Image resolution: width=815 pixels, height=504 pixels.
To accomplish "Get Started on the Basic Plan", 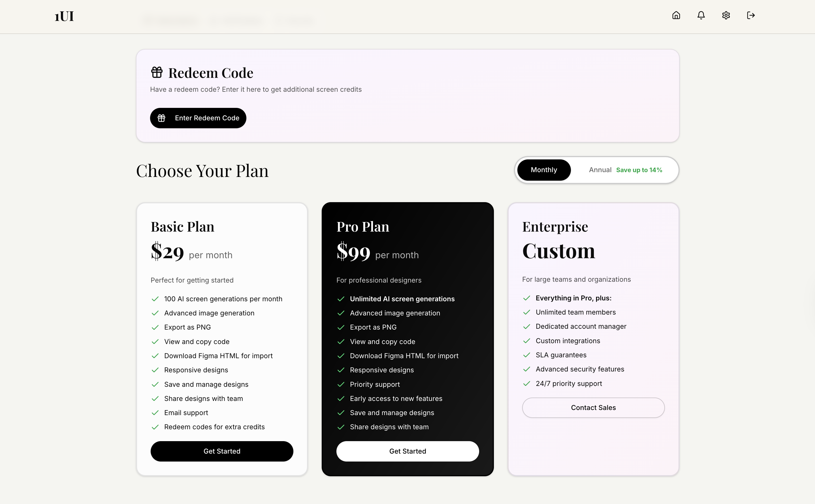I will click(x=222, y=451).
